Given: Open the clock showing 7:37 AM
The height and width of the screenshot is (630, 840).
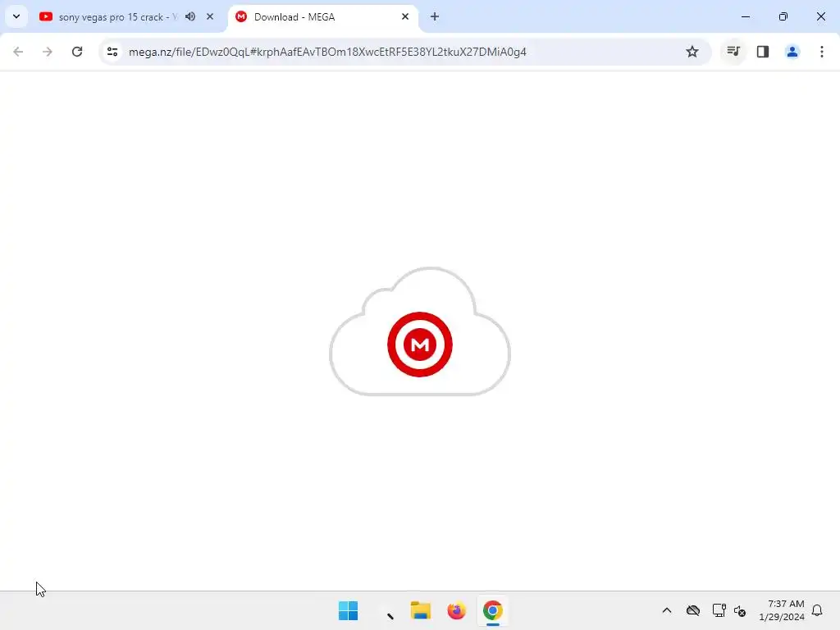Looking at the screenshot, I should coord(782,610).
